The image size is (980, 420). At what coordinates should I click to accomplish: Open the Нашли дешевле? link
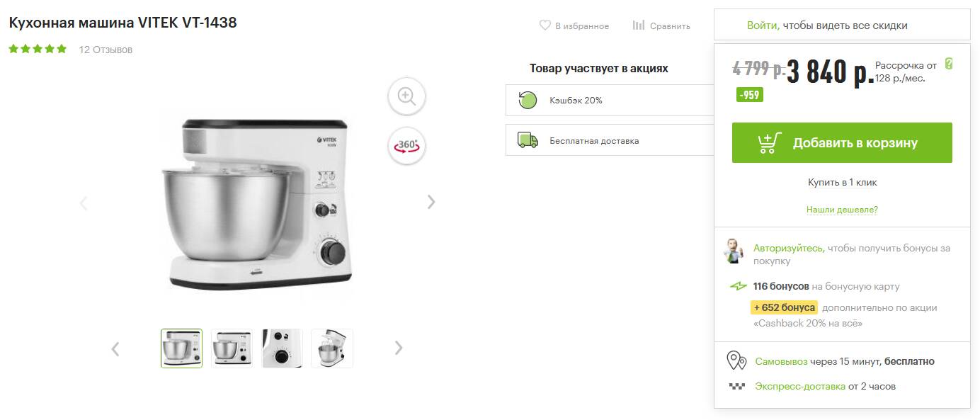(x=842, y=210)
